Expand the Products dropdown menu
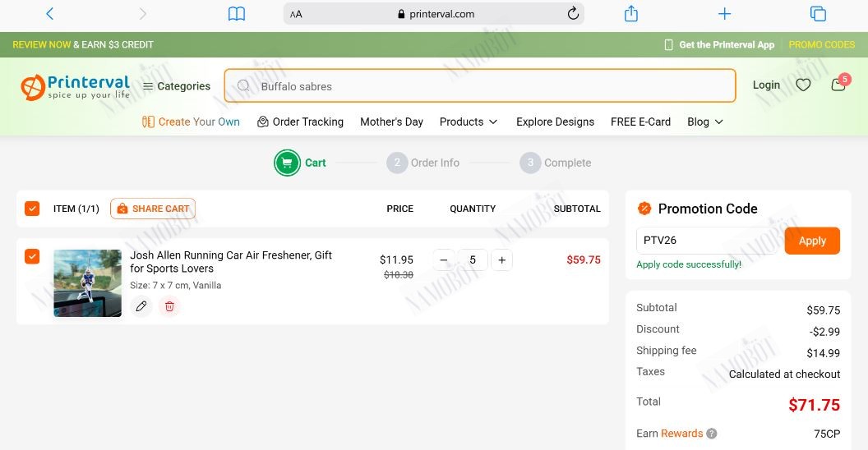Image resolution: width=868 pixels, height=450 pixels. coord(469,122)
